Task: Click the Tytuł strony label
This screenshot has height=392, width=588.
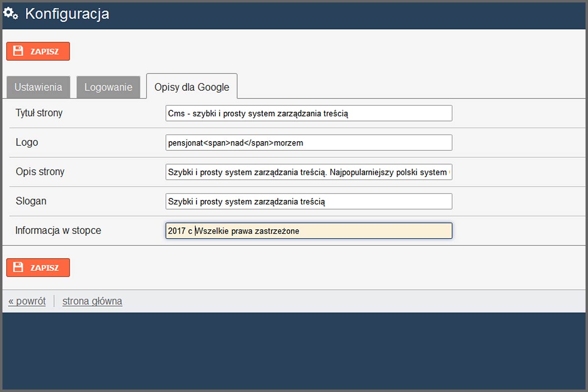Action: coord(39,113)
